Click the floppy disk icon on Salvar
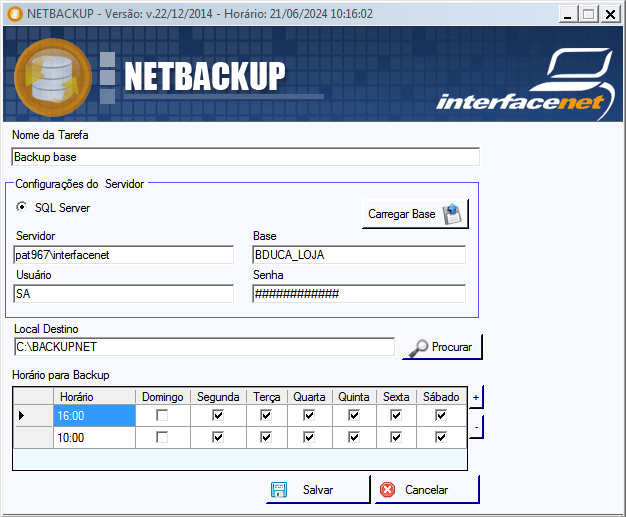Viewport: 626px width, 517px height. (279, 489)
